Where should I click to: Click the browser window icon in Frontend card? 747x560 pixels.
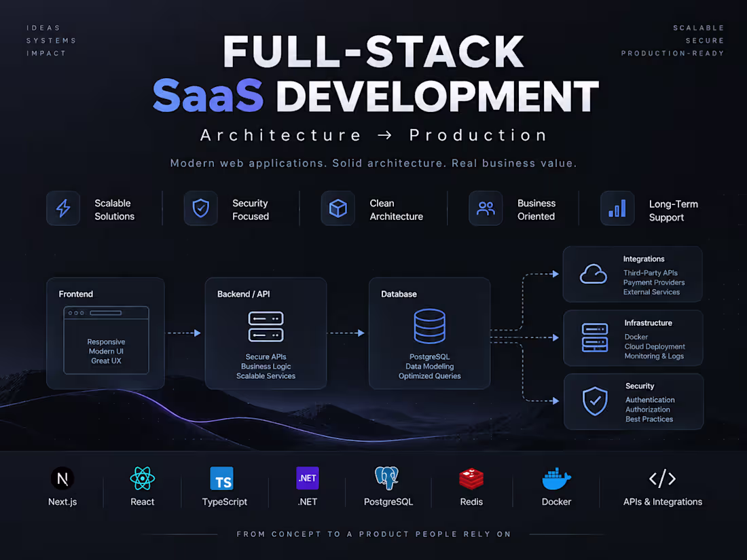[x=106, y=340]
